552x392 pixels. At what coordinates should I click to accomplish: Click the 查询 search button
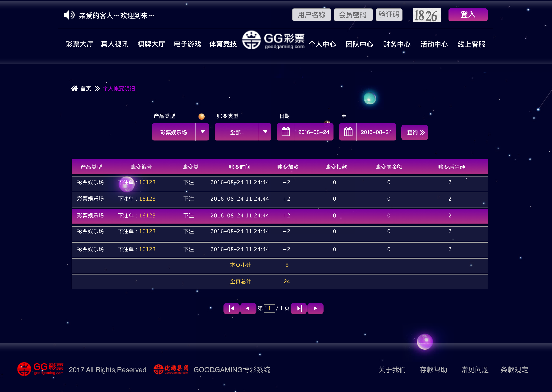tap(415, 132)
